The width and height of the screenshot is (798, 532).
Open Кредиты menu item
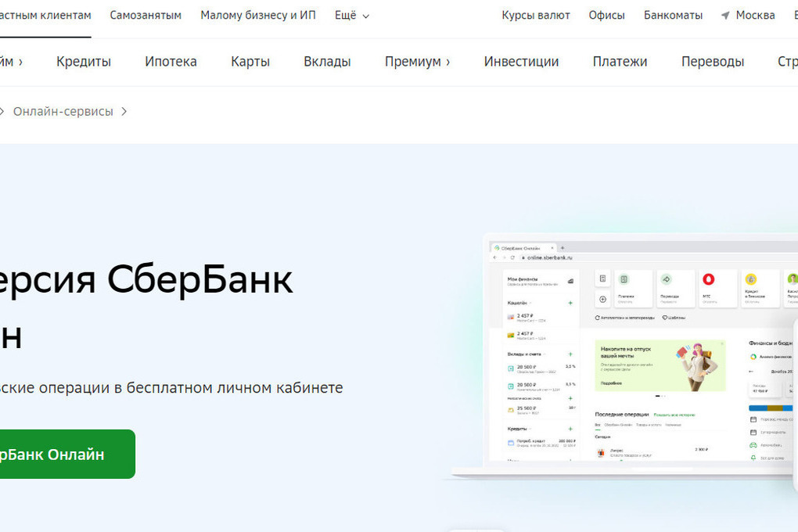tap(84, 62)
